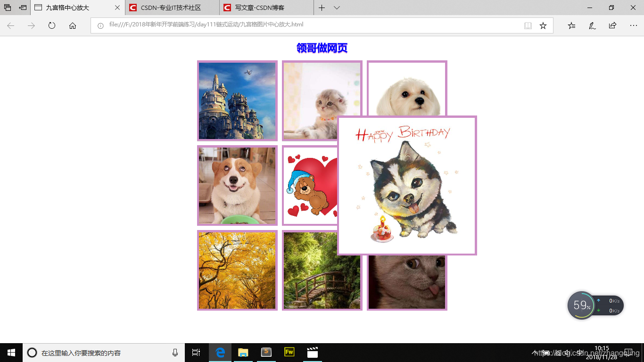Switch to the CSDN-专业IT技术社区 tab

[172, 8]
